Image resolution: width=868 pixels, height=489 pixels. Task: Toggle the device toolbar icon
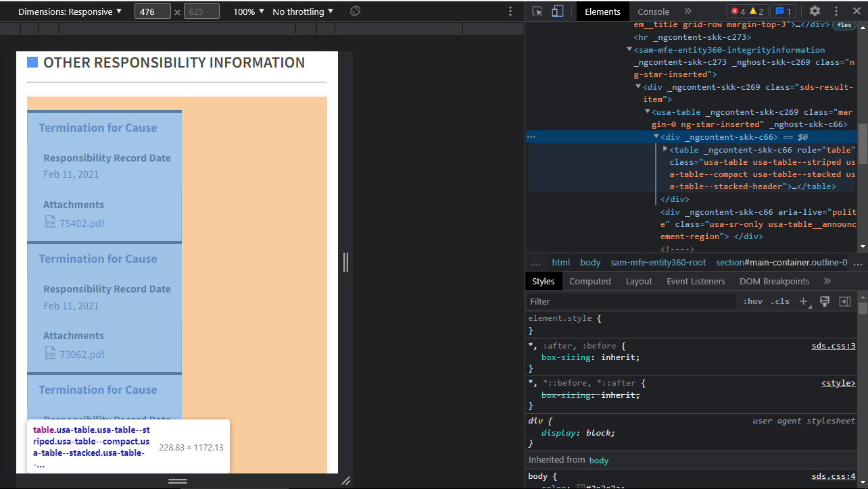(558, 11)
